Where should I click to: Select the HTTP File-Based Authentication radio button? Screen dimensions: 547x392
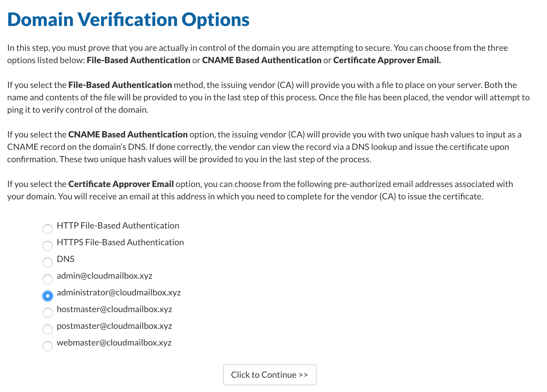coord(48,229)
